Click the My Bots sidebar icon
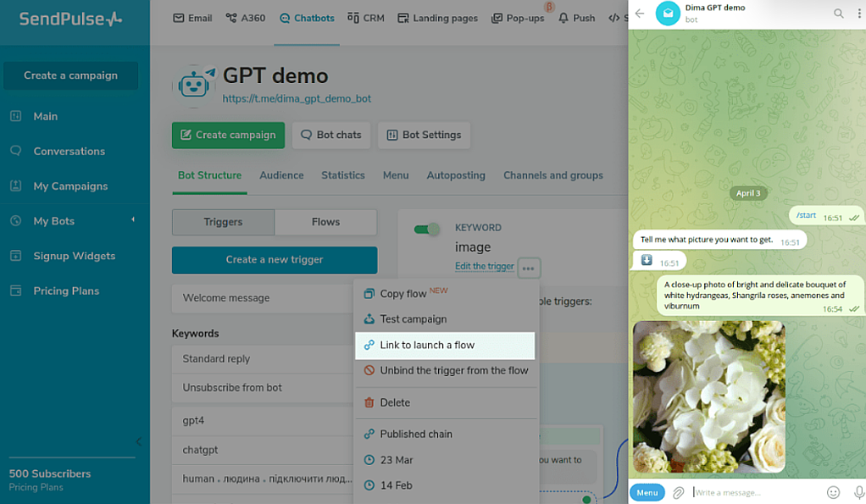Image resolution: width=866 pixels, height=504 pixels. pyautogui.click(x=15, y=221)
